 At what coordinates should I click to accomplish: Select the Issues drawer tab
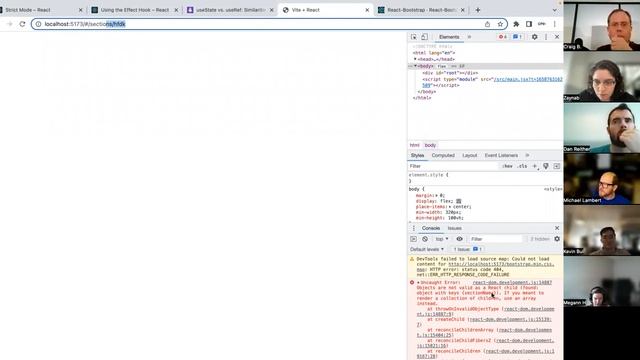[454, 228]
